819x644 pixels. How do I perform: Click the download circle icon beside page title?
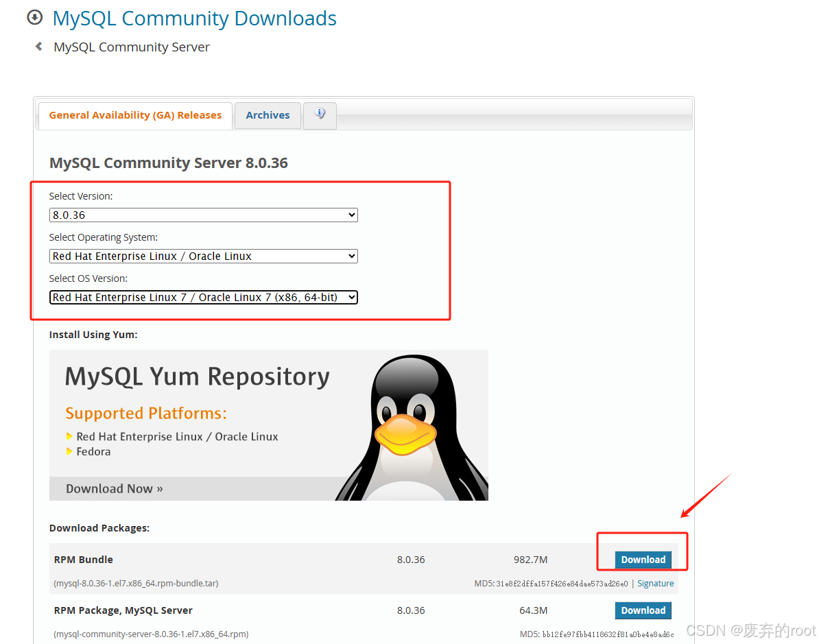coord(34,18)
